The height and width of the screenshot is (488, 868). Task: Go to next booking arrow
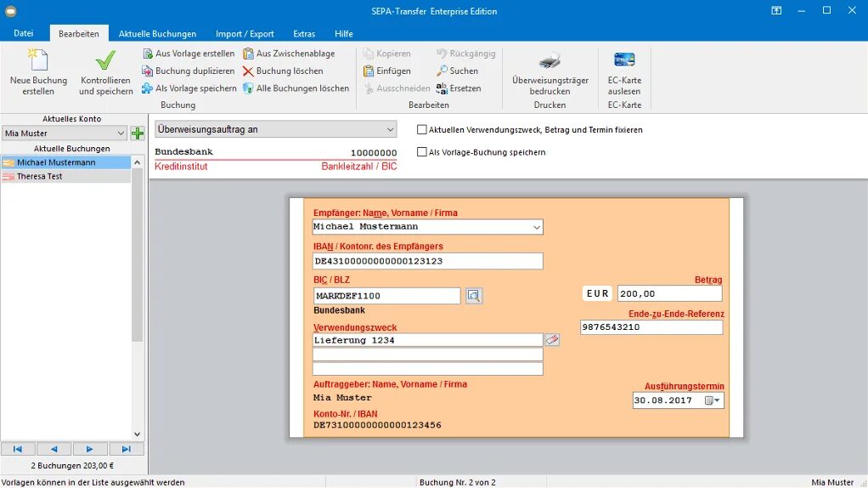pyautogui.click(x=90, y=449)
